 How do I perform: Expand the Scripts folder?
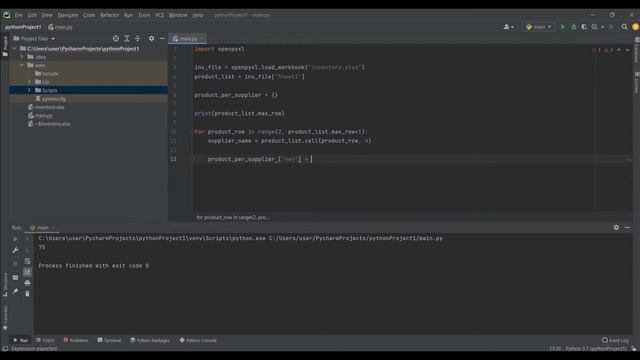pos(29,90)
